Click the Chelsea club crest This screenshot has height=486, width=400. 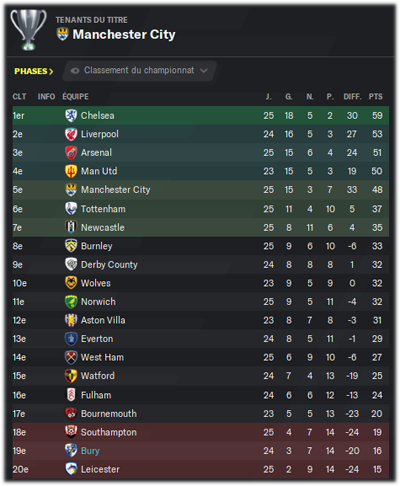(x=71, y=116)
